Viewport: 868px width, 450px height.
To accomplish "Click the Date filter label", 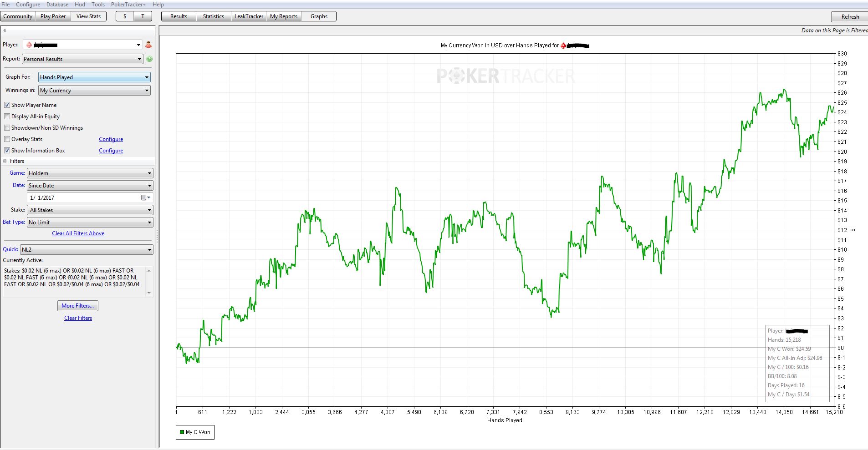I will [x=19, y=185].
